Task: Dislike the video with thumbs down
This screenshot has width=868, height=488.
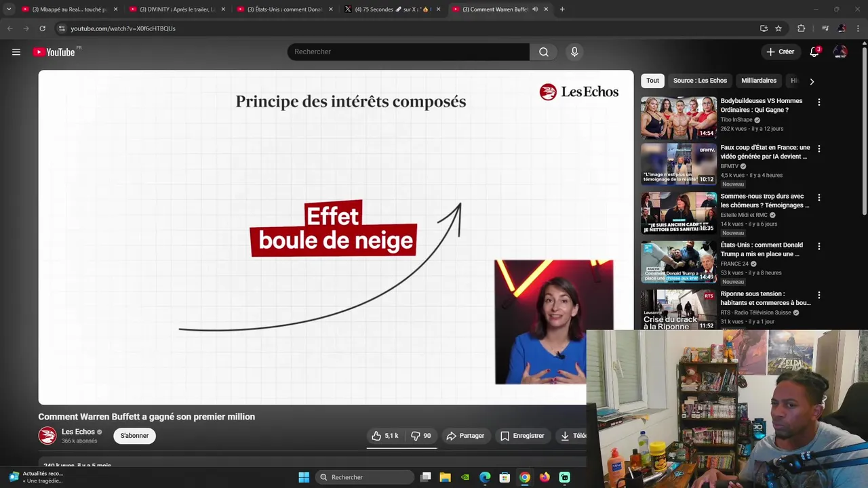Action: (x=421, y=436)
